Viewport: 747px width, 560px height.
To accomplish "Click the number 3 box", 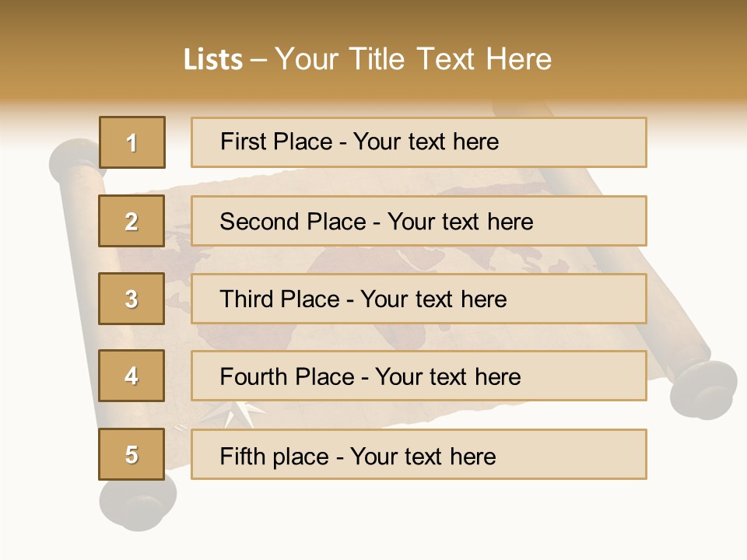I will [132, 299].
